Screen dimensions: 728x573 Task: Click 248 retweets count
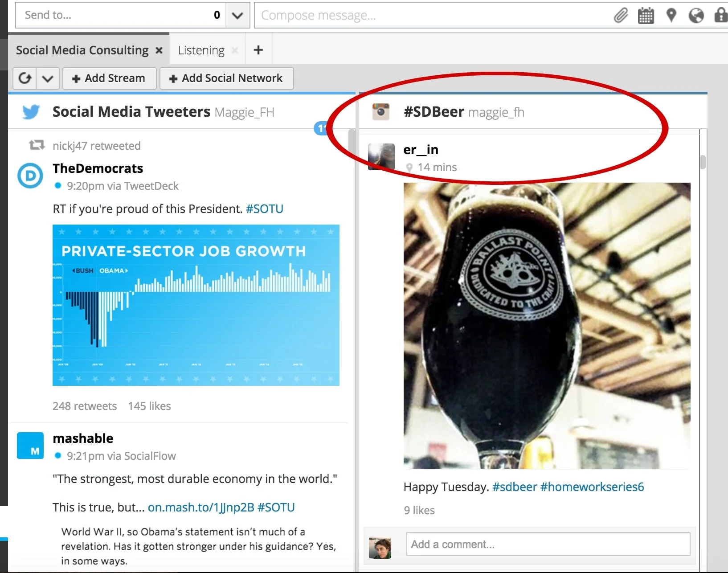[x=85, y=406]
